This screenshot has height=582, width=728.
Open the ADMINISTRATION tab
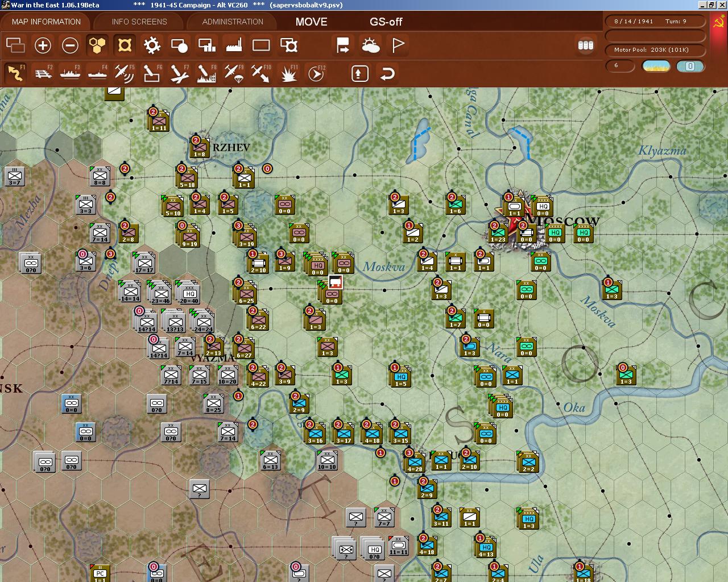point(233,22)
